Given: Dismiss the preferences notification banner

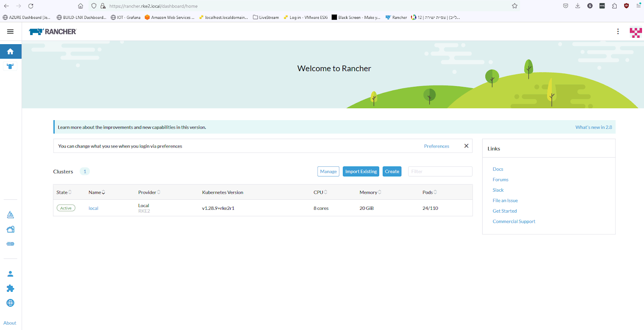Looking at the screenshot, I should tap(466, 146).
